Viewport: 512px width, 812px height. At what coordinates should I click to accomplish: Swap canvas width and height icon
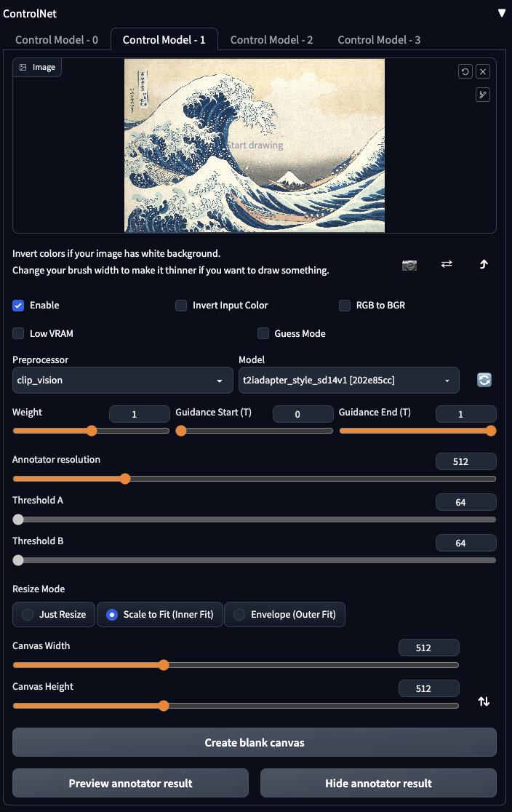coord(484,701)
